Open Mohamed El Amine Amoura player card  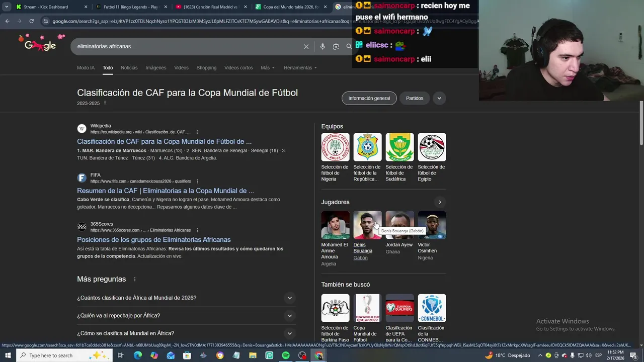tap(335, 239)
